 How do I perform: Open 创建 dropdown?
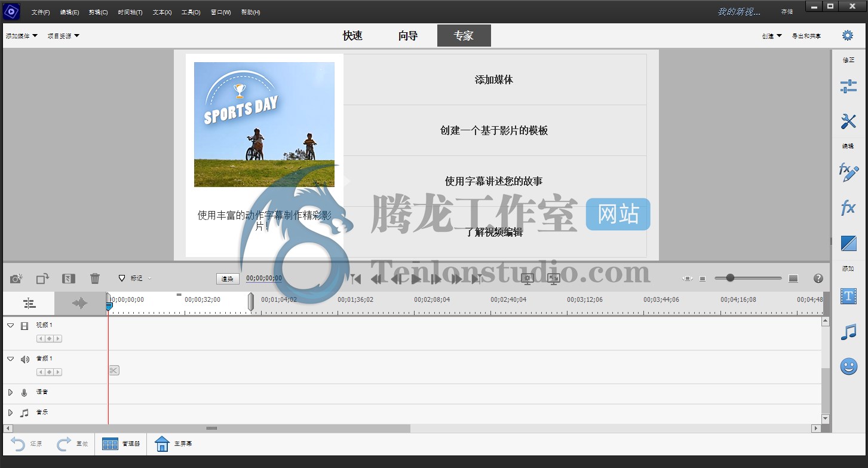pyautogui.click(x=772, y=36)
